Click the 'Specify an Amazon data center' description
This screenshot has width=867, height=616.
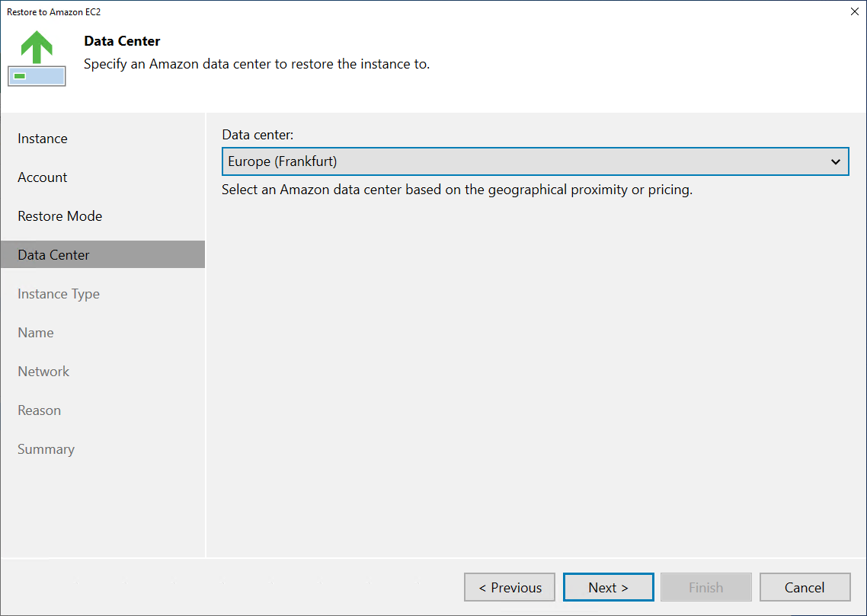coord(257,64)
